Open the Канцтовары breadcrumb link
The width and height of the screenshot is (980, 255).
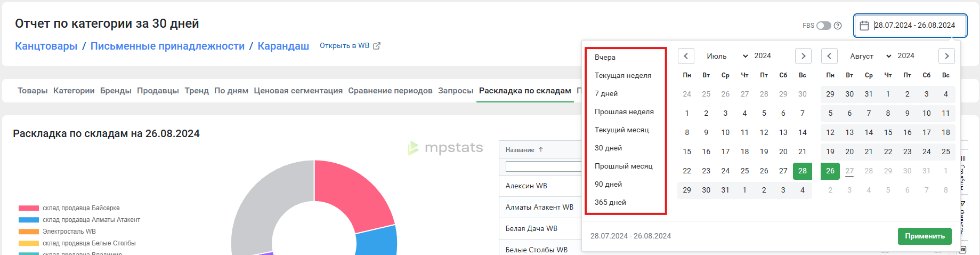pyautogui.click(x=46, y=46)
